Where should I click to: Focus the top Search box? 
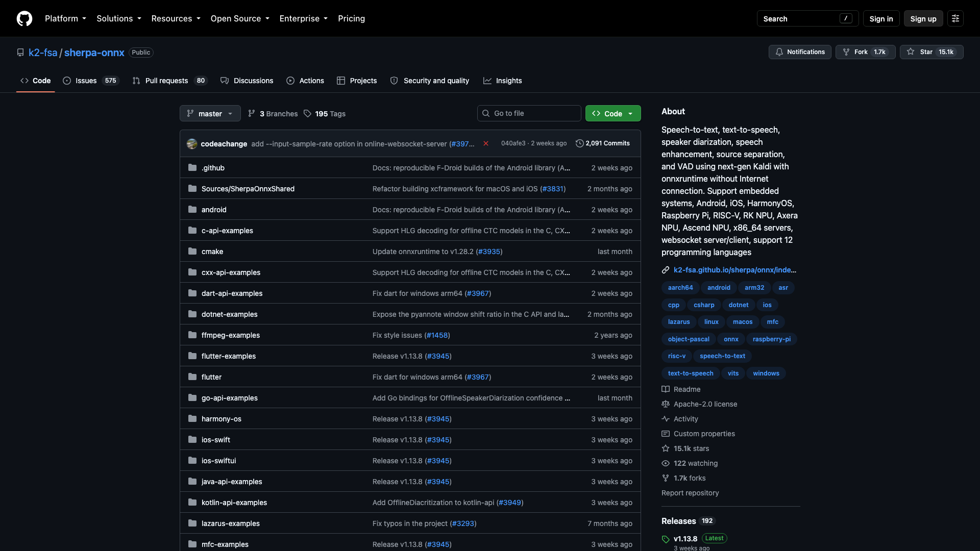(x=807, y=18)
